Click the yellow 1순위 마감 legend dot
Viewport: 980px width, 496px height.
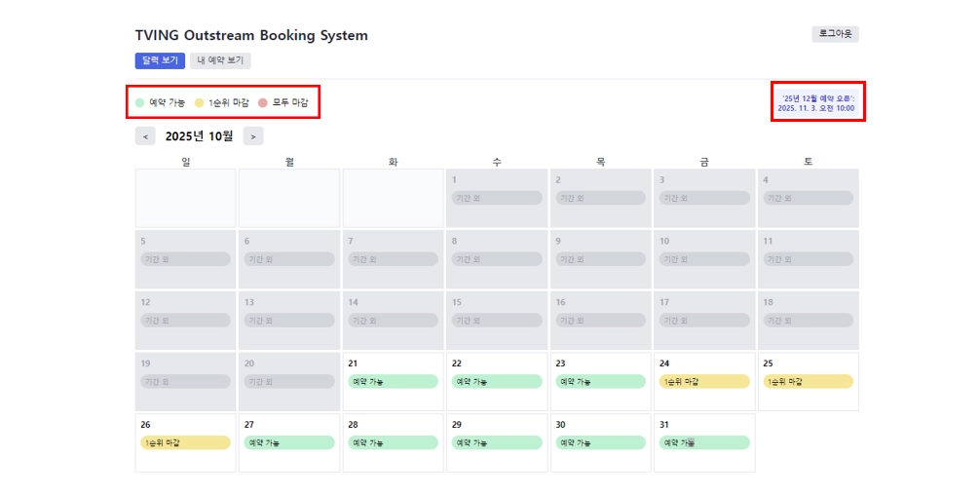(200, 102)
